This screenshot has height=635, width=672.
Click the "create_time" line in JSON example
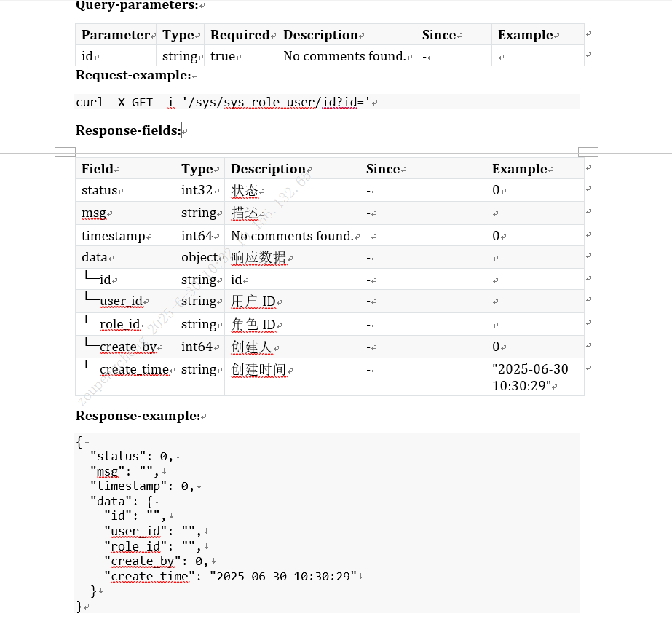click(233, 576)
